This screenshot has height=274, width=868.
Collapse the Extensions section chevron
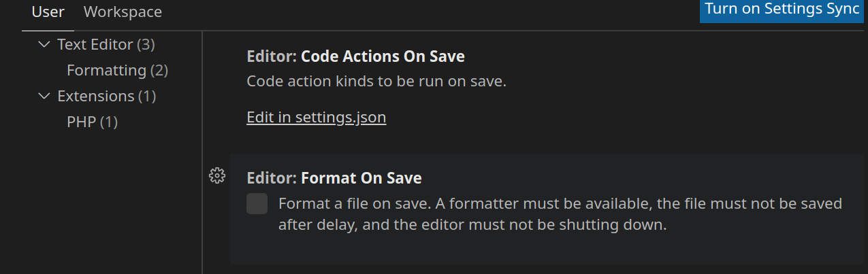45,96
